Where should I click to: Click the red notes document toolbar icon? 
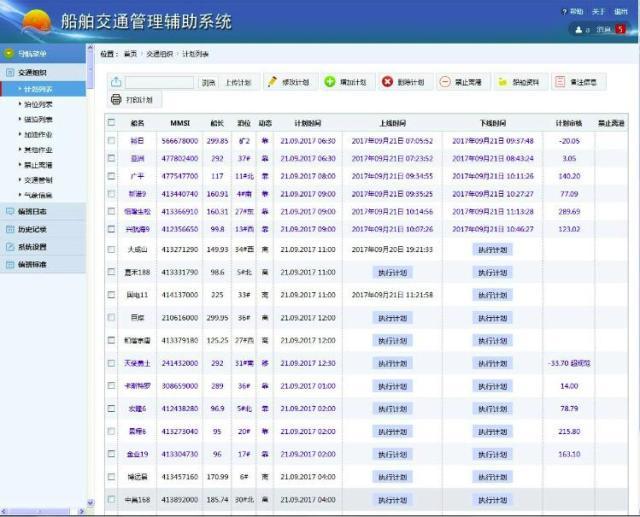coord(560,82)
